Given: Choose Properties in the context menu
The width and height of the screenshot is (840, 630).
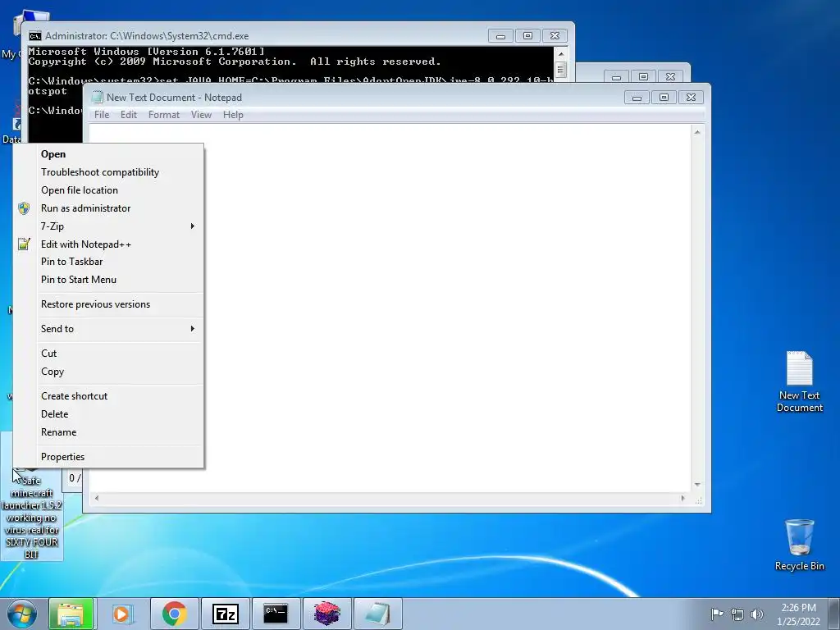Looking at the screenshot, I should (x=108, y=457).
